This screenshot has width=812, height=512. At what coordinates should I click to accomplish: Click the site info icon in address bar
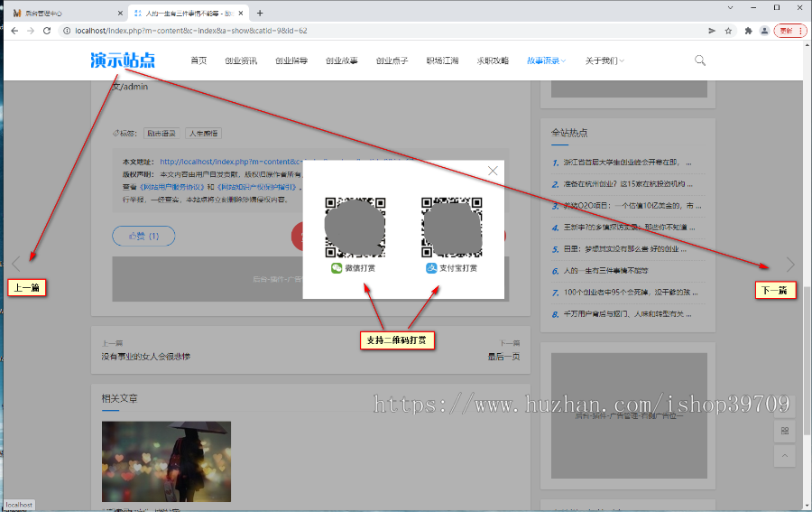pos(67,31)
